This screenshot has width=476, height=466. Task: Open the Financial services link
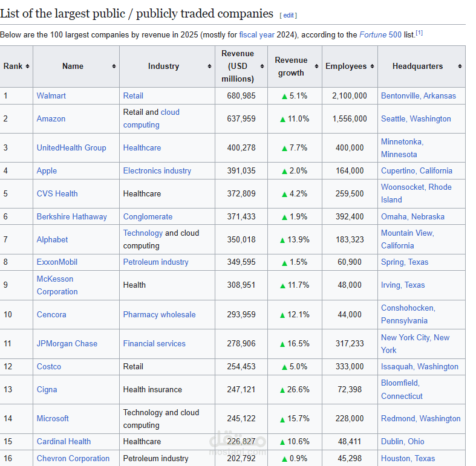click(154, 344)
